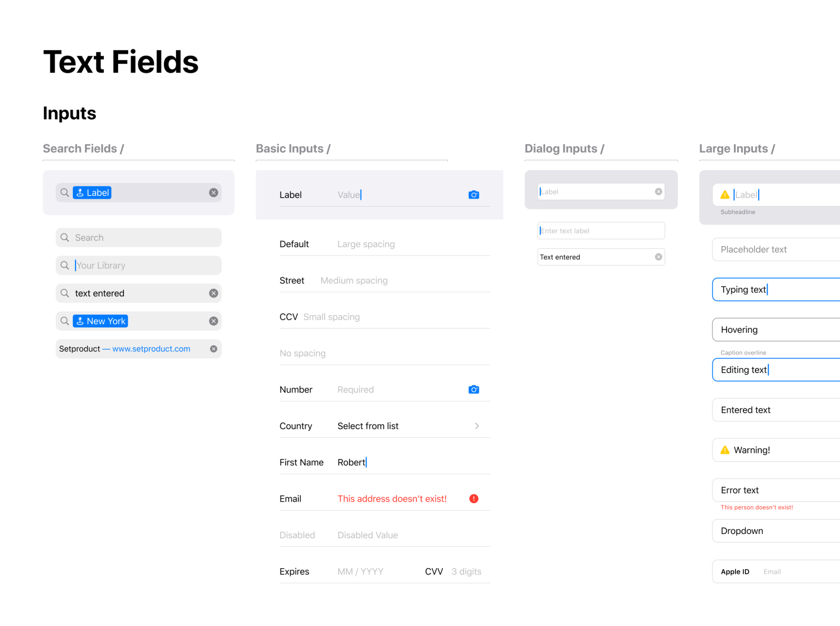Click Robert in First Name field

(351, 462)
